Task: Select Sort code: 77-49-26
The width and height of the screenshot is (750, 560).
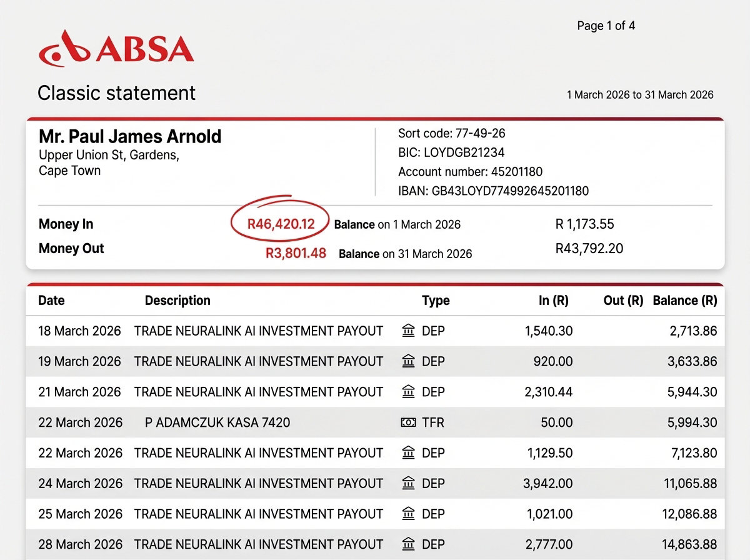Action: pyautogui.click(x=452, y=133)
